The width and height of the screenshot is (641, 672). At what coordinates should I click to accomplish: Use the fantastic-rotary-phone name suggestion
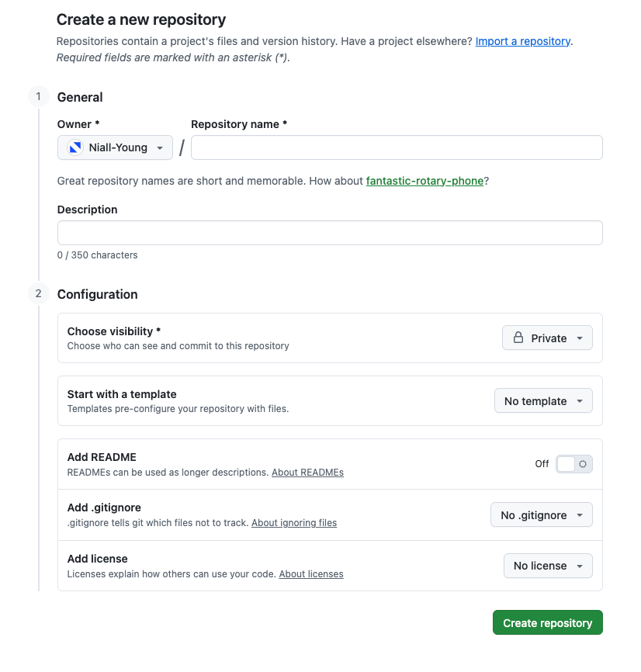click(424, 181)
